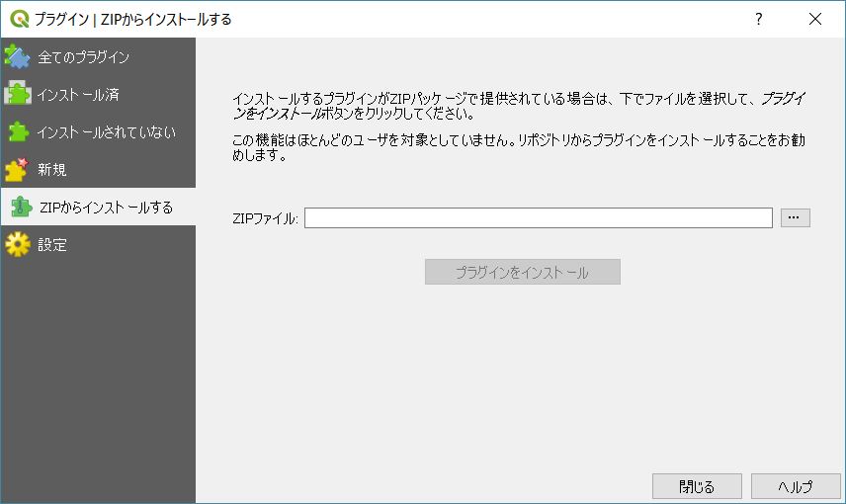Close the plugin window with the X button
Viewport: 846px width, 504px height.
coord(815,19)
